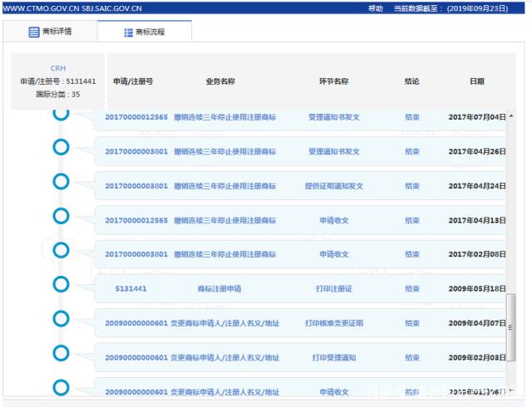This screenshot has width=532, height=407.
Task: Click timeline circle for 2017年07月04日 row
Action: [61, 113]
